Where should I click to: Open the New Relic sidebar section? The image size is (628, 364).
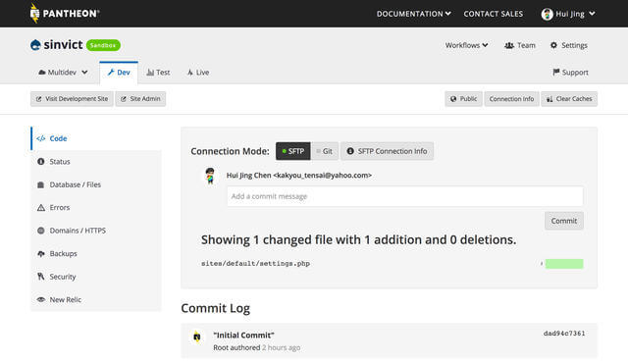(x=96, y=299)
